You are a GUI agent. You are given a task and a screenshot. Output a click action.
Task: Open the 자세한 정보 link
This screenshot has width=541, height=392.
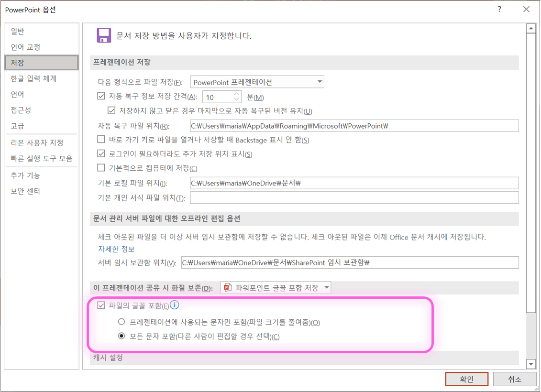tap(116, 249)
